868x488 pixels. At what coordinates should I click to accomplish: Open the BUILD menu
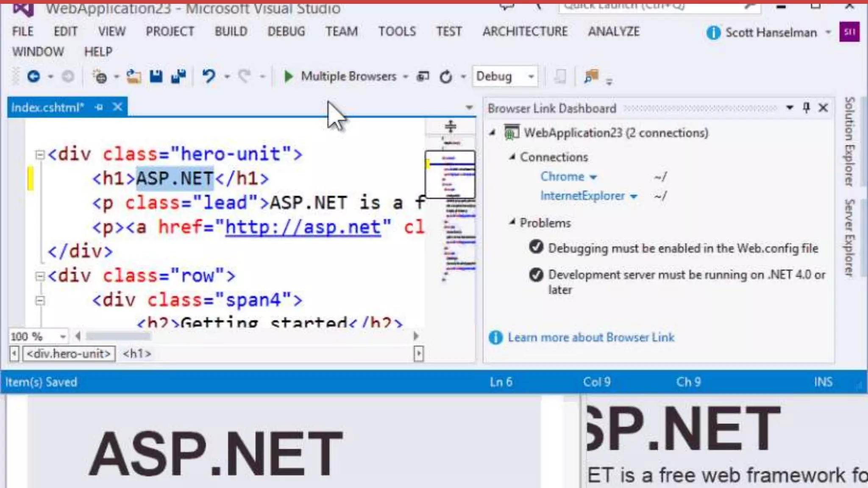click(x=231, y=31)
